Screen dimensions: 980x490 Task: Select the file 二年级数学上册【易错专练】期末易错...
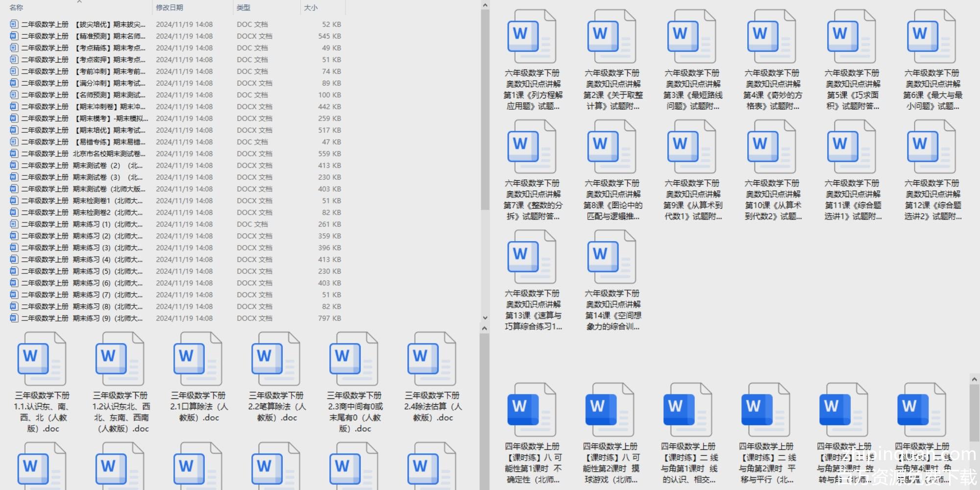83,142
